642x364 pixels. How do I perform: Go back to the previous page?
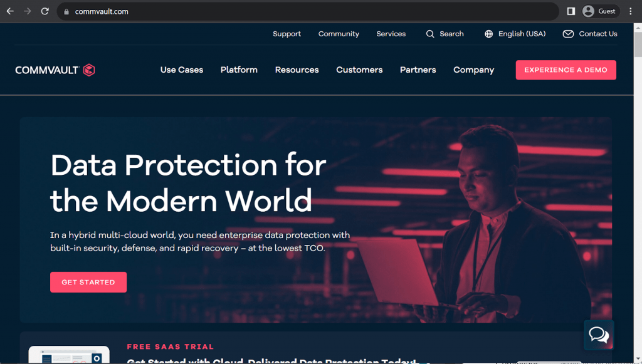(10, 11)
